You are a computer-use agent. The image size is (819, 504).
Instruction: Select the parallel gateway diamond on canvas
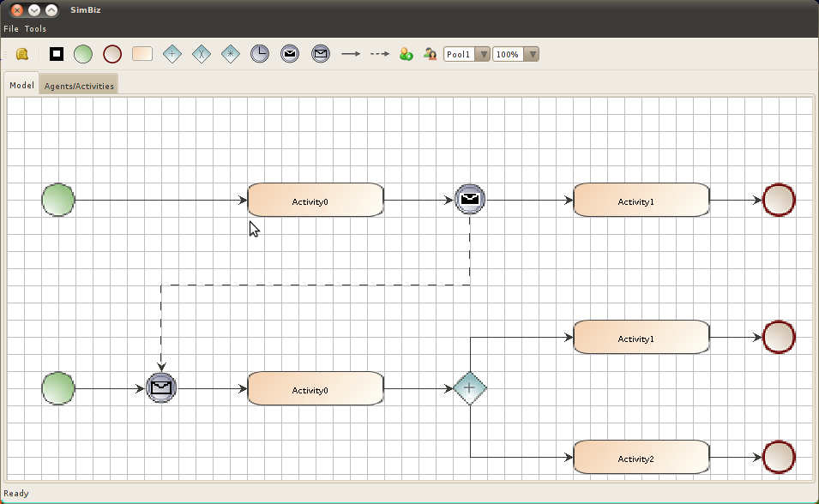pos(470,388)
